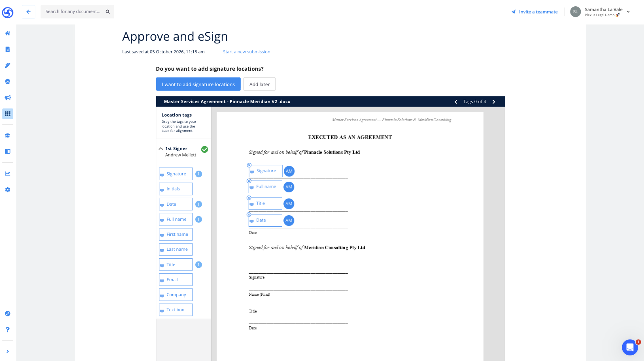The width and height of the screenshot is (644, 361).
Task: Select the placed Signature tag on the document
Action: (266, 171)
